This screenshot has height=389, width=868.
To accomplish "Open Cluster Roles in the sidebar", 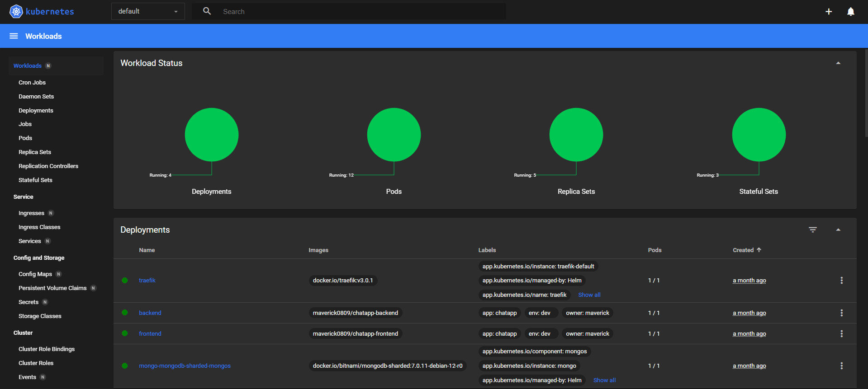I will tap(36, 363).
